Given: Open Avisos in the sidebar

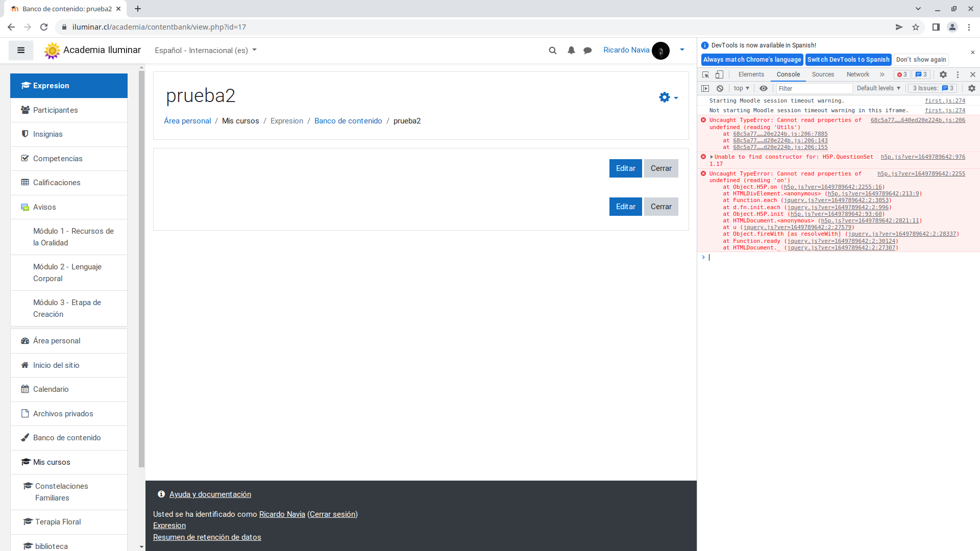Looking at the screenshot, I should (69, 207).
